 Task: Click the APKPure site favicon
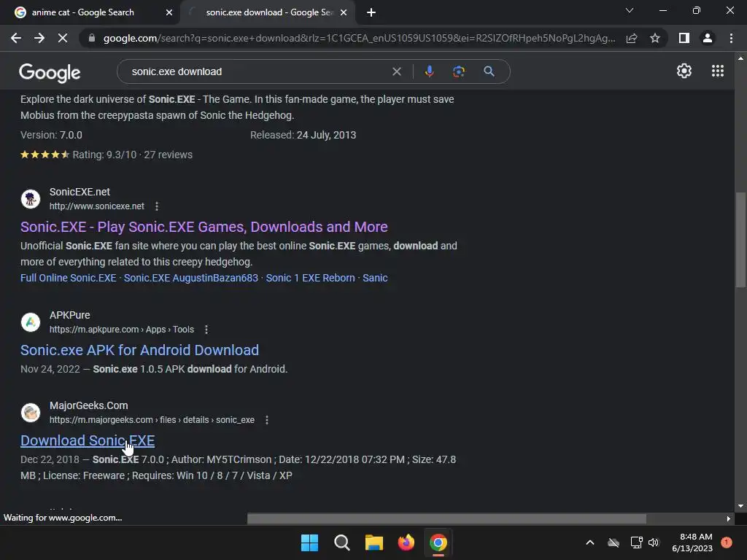point(31,322)
